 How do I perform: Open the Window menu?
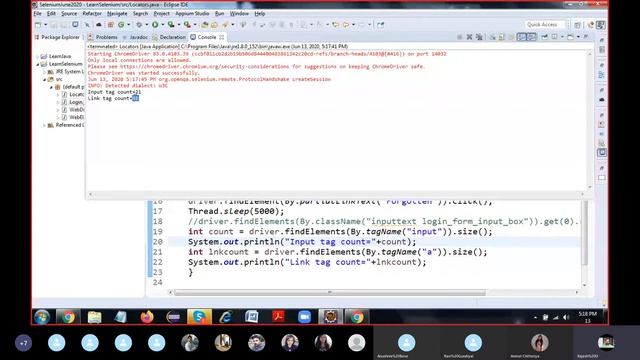239,13
